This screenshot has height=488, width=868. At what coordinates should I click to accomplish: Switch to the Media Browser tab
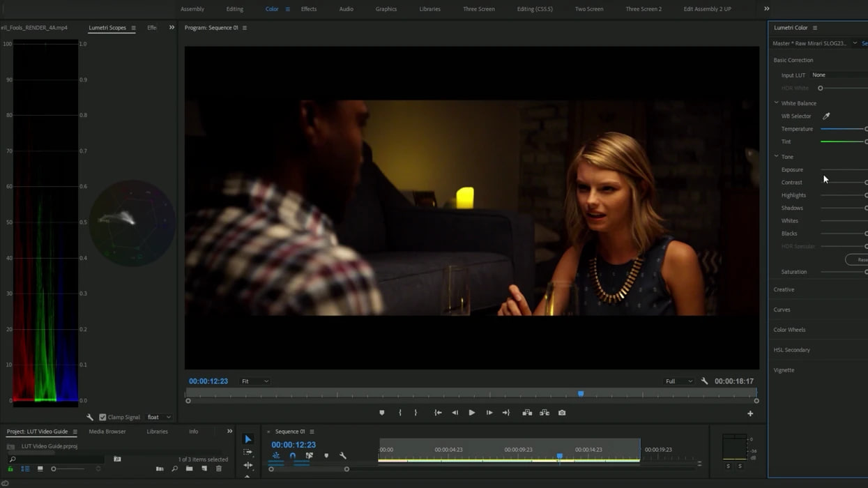(106, 431)
